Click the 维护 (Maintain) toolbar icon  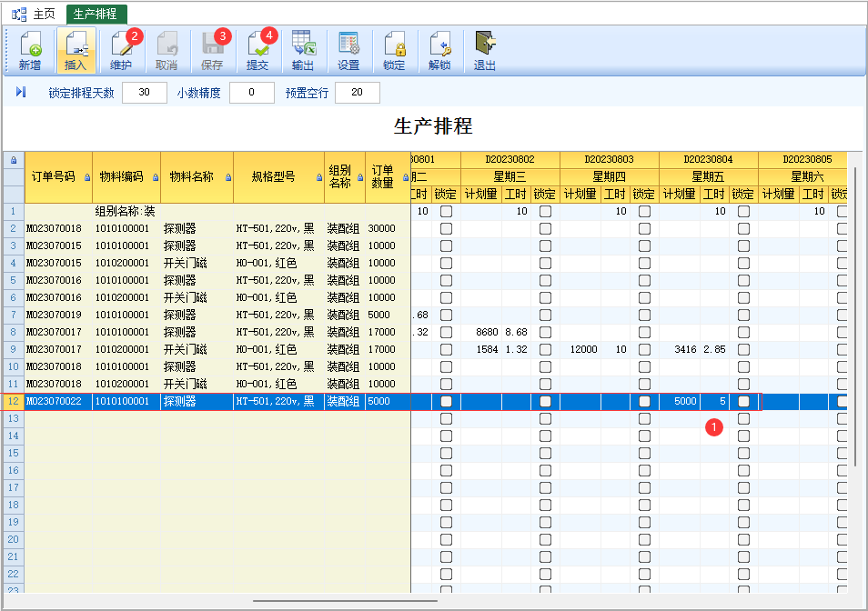pos(121,51)
